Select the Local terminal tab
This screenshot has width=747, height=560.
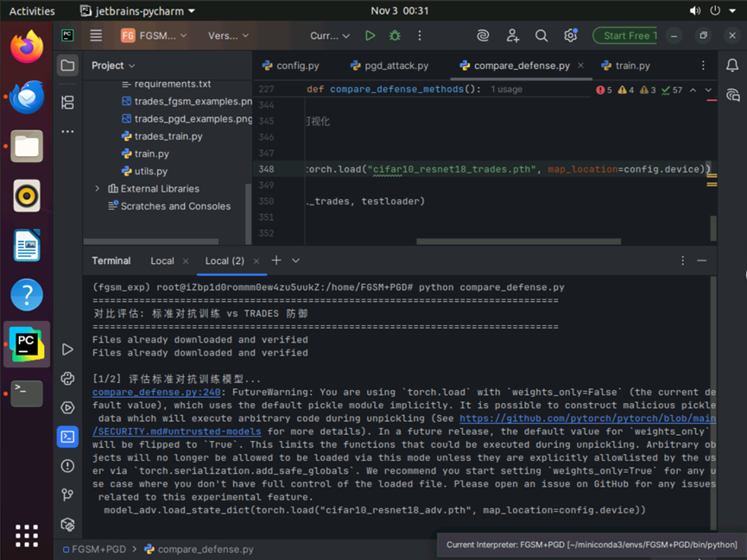(x=162, y=261)
